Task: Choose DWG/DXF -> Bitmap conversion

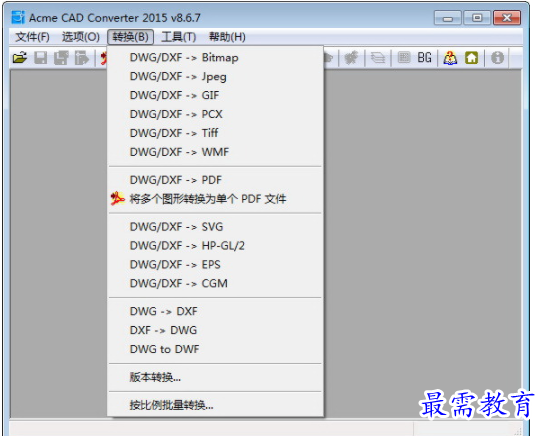Action: click(x=215, y=57)
